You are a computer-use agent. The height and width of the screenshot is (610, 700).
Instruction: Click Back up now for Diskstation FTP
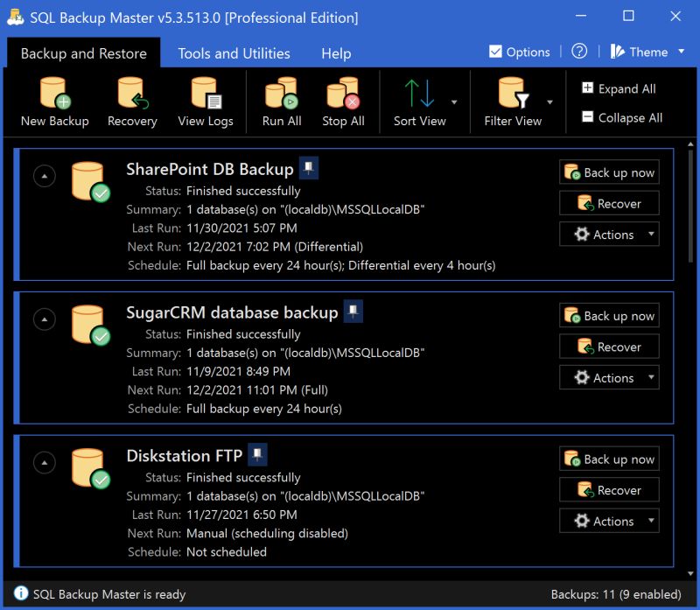click(x=609, y=459)
